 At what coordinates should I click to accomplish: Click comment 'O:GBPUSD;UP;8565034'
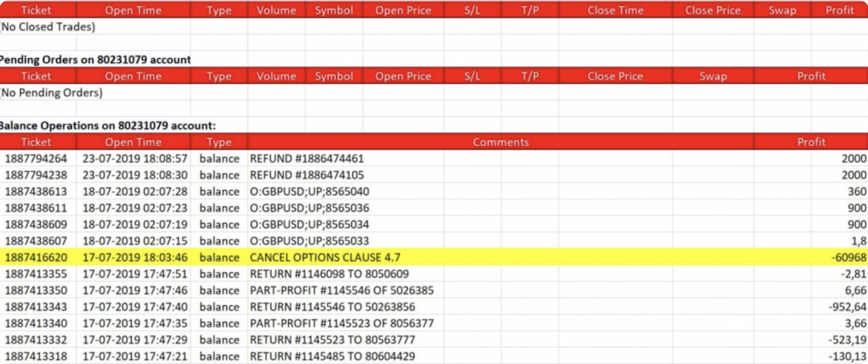pos(310,225)
